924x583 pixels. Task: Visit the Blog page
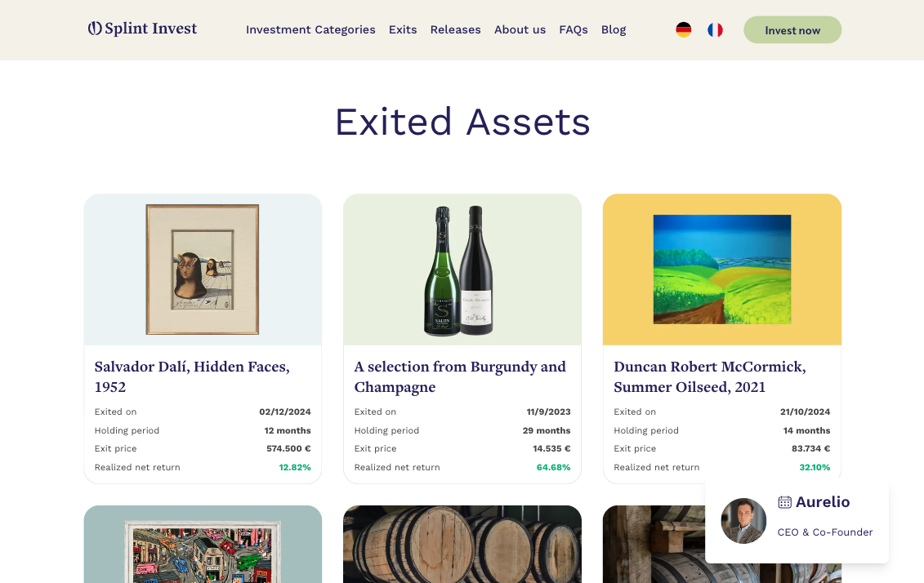pos(614,29)
